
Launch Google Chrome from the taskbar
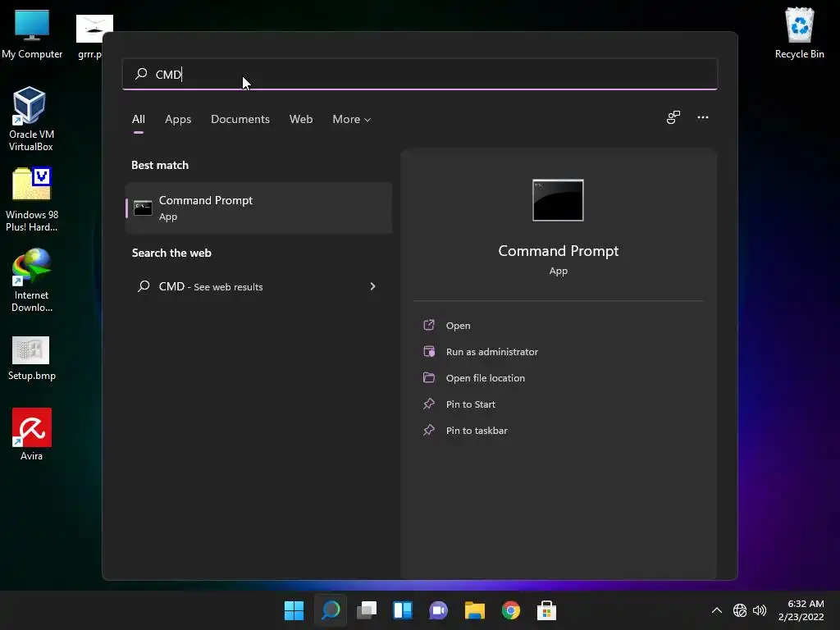[x=511, y=610]
